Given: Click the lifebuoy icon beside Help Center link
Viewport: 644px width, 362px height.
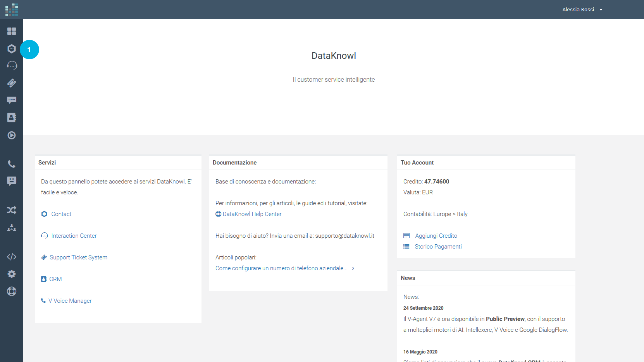Looking at the screenshot, I should (x=219, y=214).
